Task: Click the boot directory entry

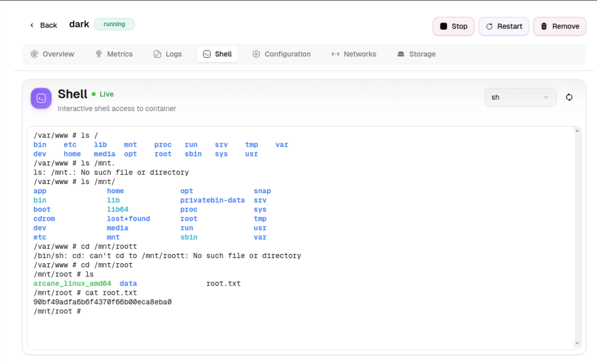Action: click(x=42, y=210)
